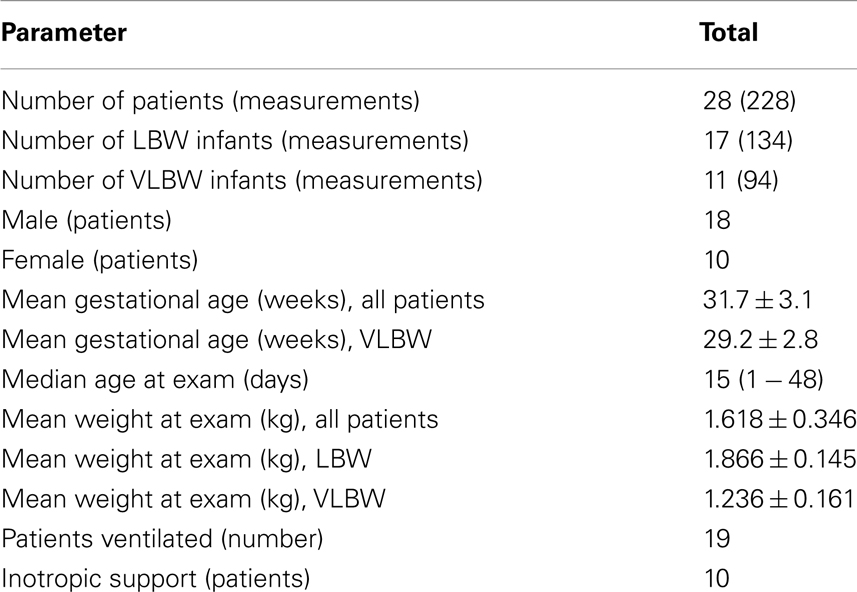Click the Parameter column header
The height and width of the screenshot is (592, 857).
(x=64, y=32)
